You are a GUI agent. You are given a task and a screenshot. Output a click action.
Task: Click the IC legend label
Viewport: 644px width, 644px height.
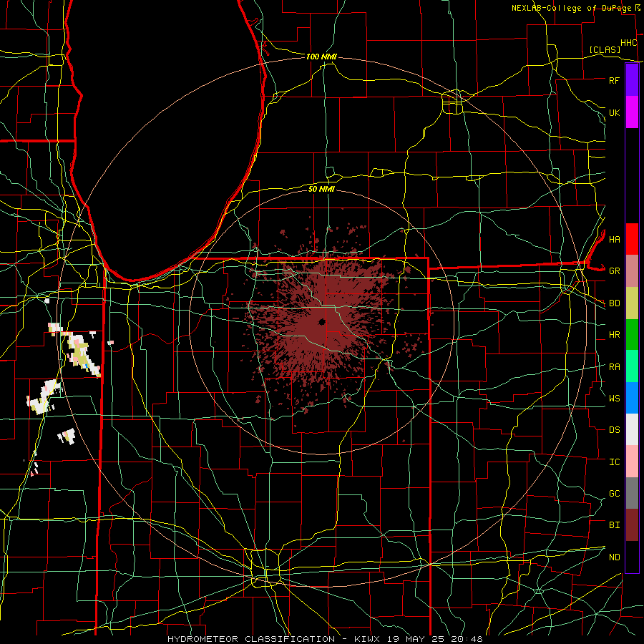(x=614, y=462)
